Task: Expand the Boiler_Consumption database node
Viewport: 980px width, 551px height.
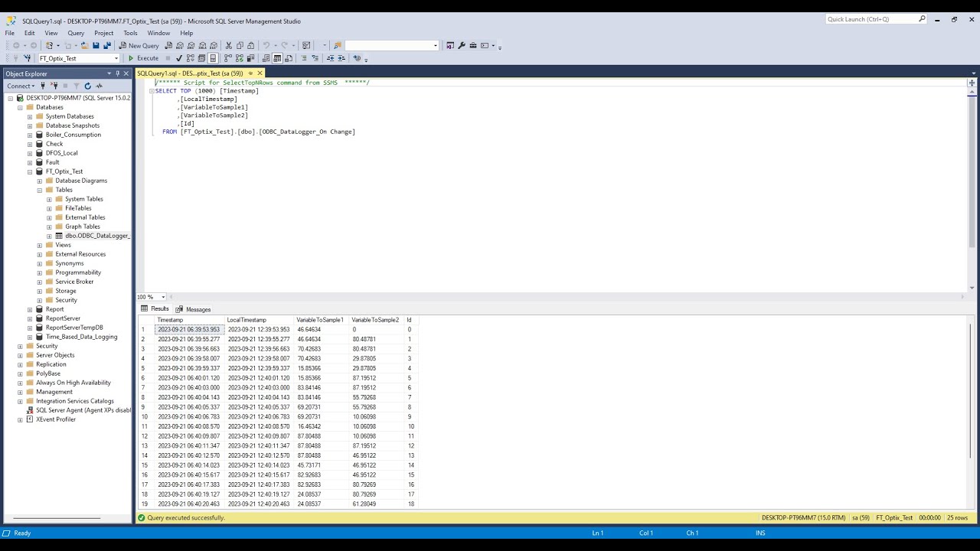Action: click(x=30, y=135)
